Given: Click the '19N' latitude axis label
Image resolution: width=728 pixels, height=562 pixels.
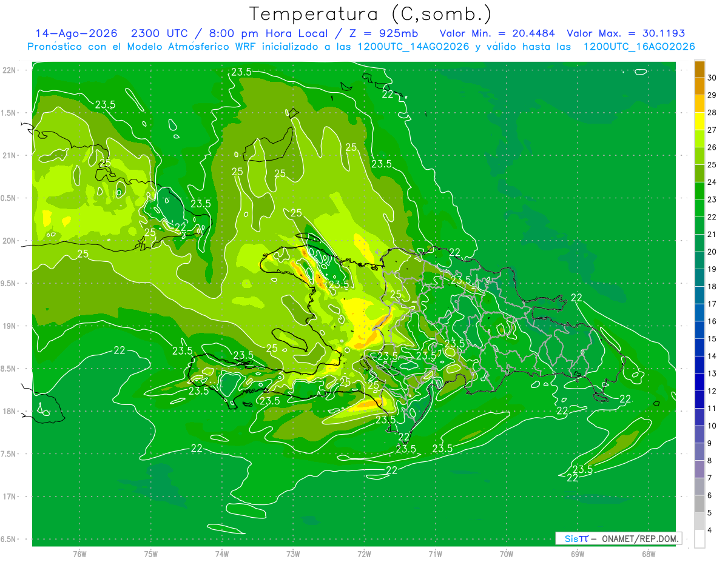Looking at the screenshot, I should click(x=9, y=326).
